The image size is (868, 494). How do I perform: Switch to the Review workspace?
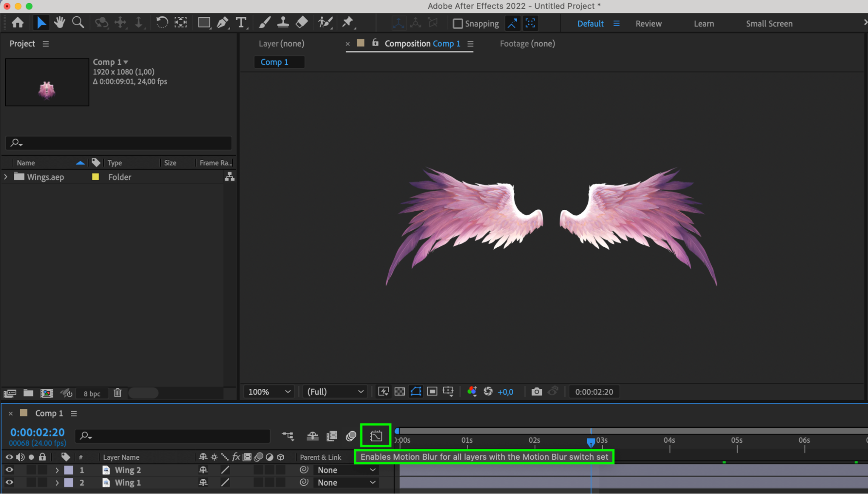pyautogui.click(x=648, y=23)
